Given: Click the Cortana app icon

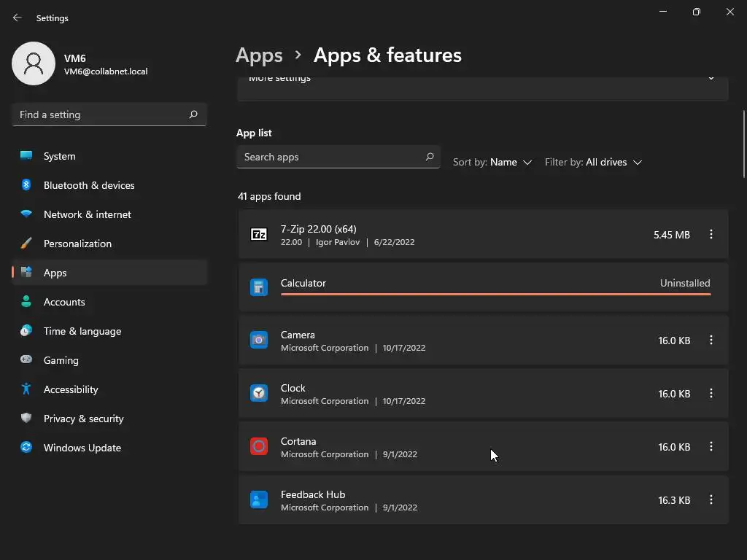Looking at the screenshot, I should click(x=259, y=446).
